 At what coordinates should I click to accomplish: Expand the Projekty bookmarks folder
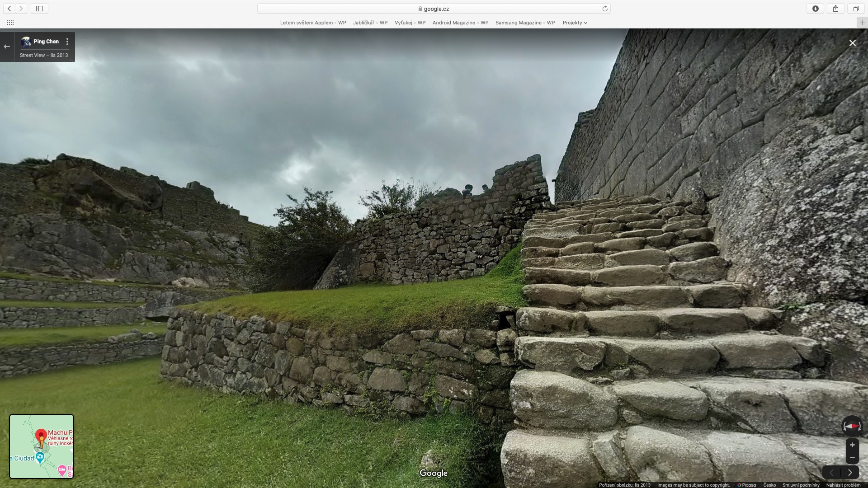click(x=575, y=23)
